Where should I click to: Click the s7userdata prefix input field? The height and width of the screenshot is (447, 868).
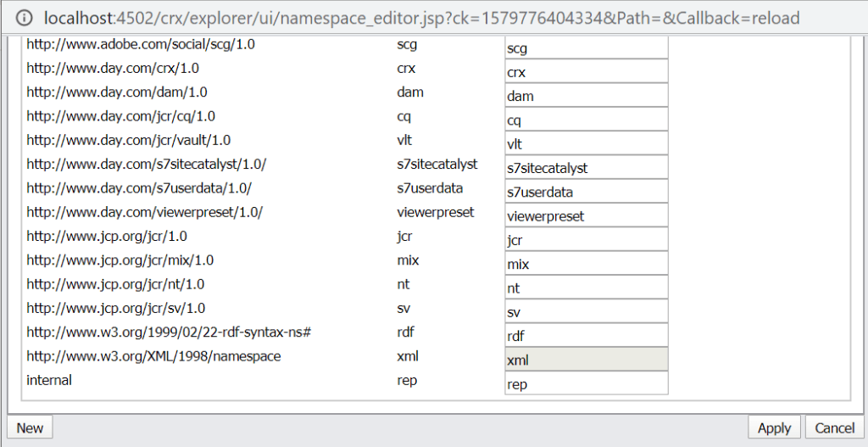(x=586, y=192)
